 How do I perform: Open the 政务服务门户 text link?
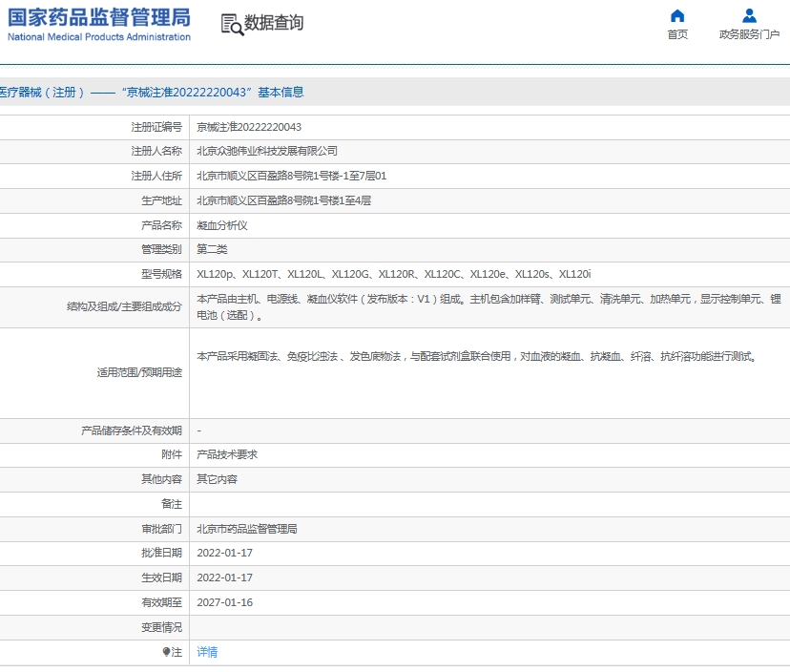[x=749, y=34]
